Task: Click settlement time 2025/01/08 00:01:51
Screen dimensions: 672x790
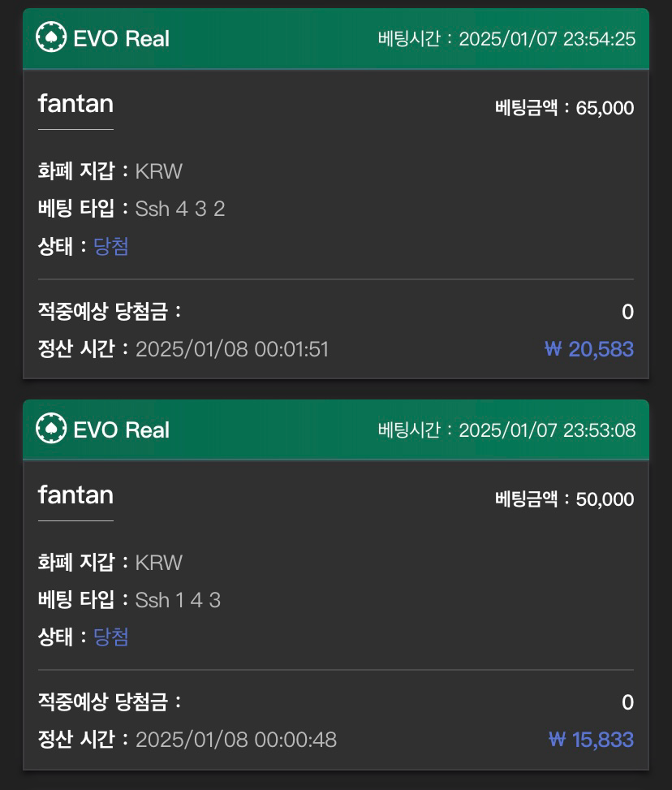Action: pyautogui.click(x=232, y=349)
